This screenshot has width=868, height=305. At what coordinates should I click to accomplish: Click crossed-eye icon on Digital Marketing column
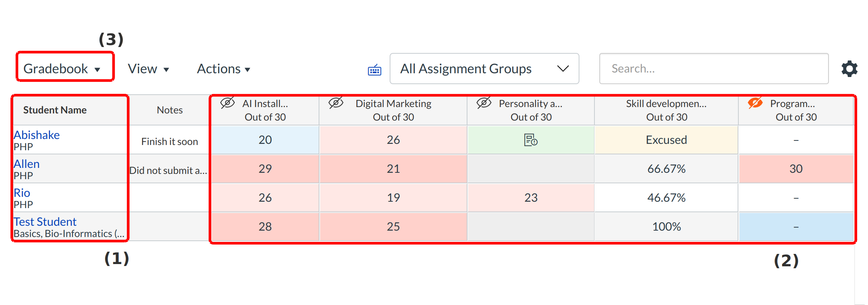pos(336,103)
